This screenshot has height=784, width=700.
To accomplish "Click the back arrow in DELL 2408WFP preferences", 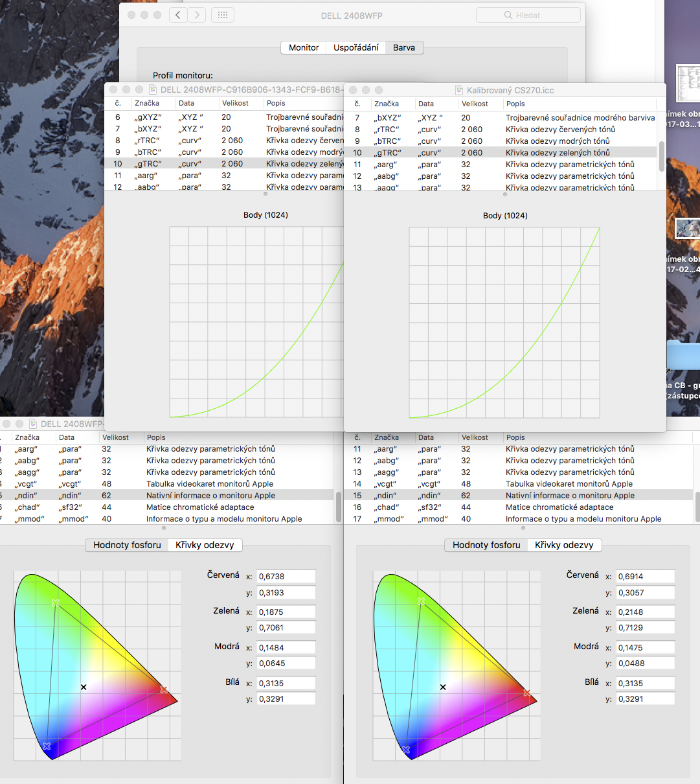I will 178,15.
